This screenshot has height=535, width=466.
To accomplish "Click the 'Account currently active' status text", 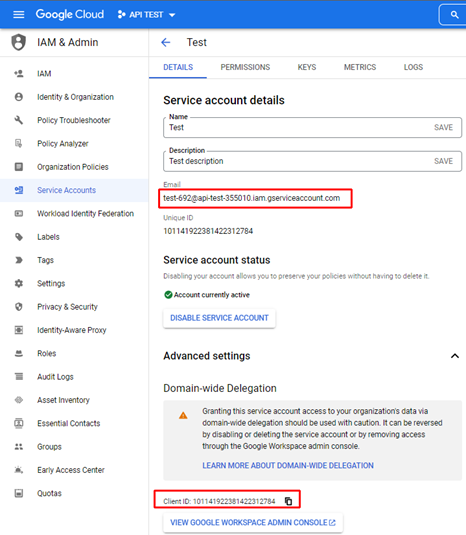I will pyautogui.click(x=212, y=295).
